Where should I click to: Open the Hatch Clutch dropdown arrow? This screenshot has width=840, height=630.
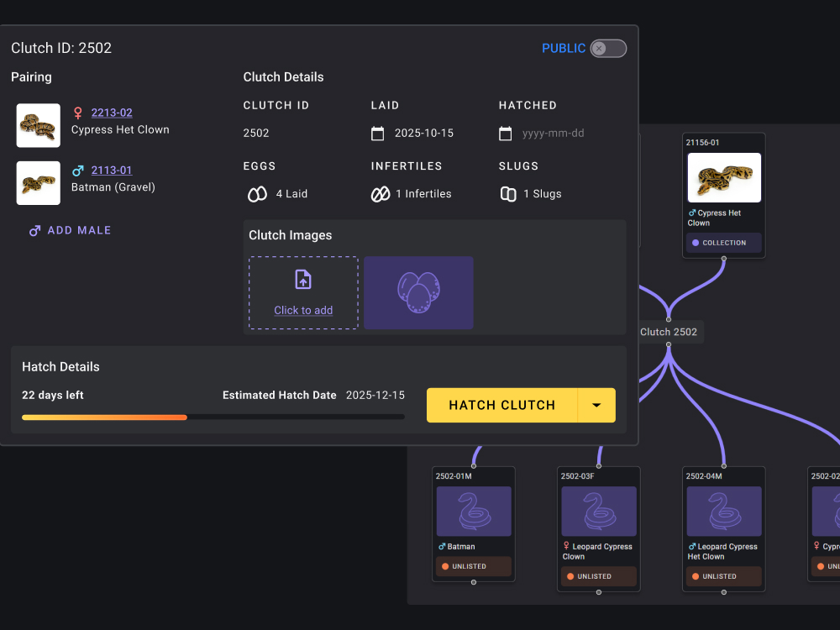[x=596, y=405]
